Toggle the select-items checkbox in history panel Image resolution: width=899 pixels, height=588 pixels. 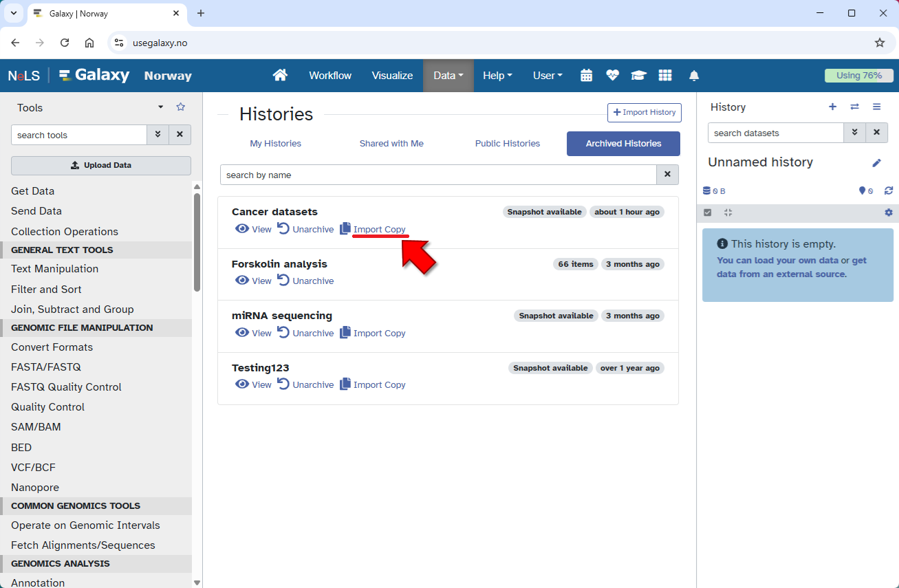point(708,213)
